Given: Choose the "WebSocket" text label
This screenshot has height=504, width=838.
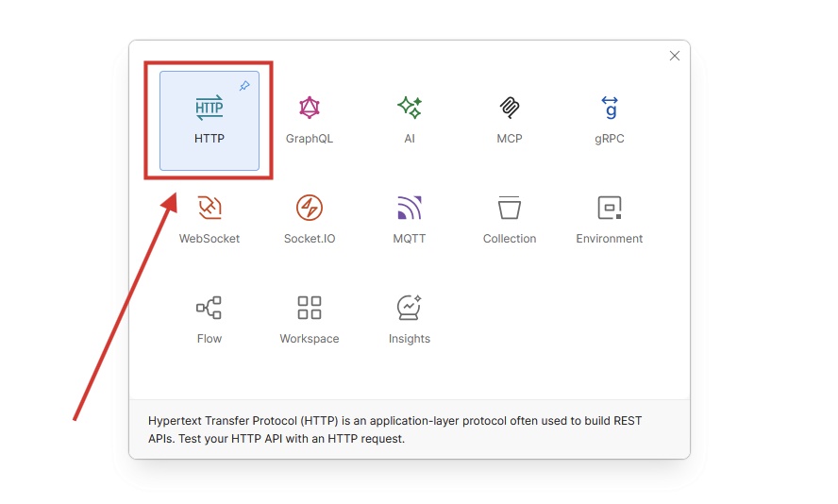Looking at the screenshot, I should (x=209, y=239).
